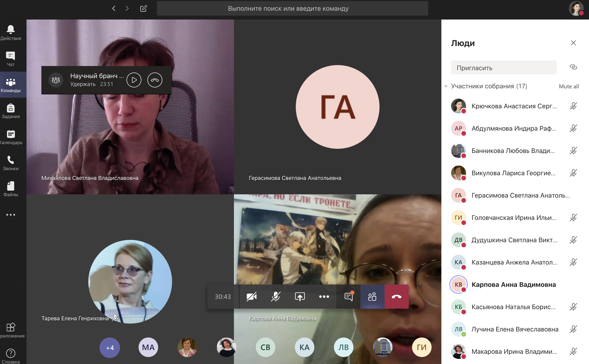Toggle the participants panel button
Viewport: 589px width, 364px height.
pyautogui.click(x=372, y=297)
